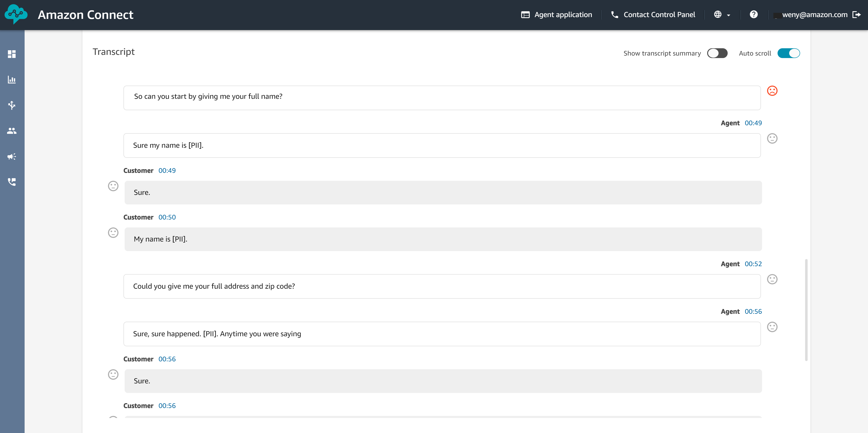Click sentiment face beside 'Sure, sure happened' message

[x=772, y=327]
